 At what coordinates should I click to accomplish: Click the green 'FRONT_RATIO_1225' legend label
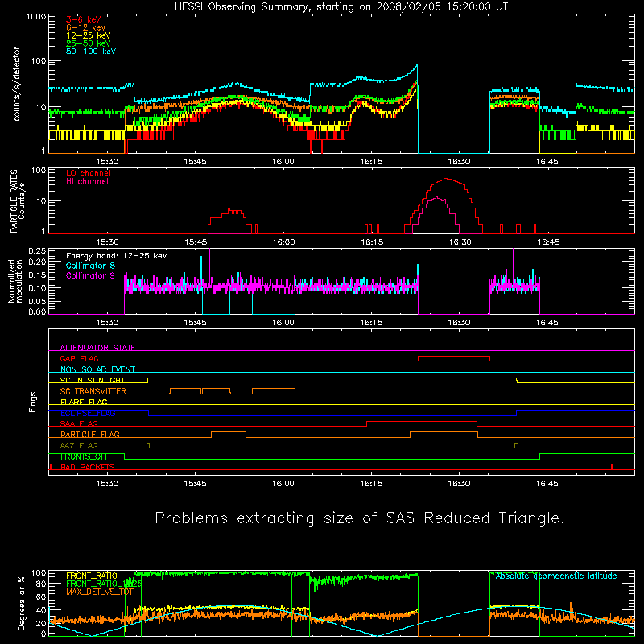click(104, 584)
